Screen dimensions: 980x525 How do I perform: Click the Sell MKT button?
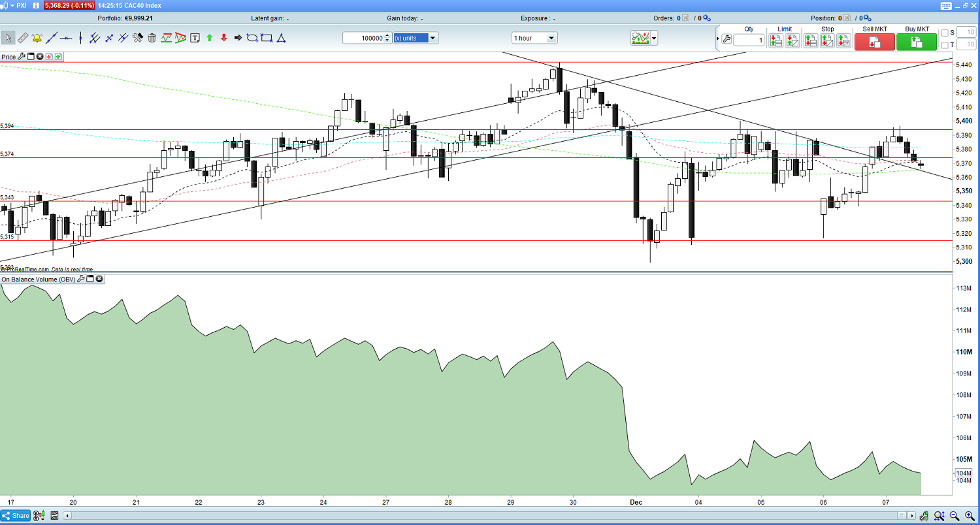click(874, 42)
